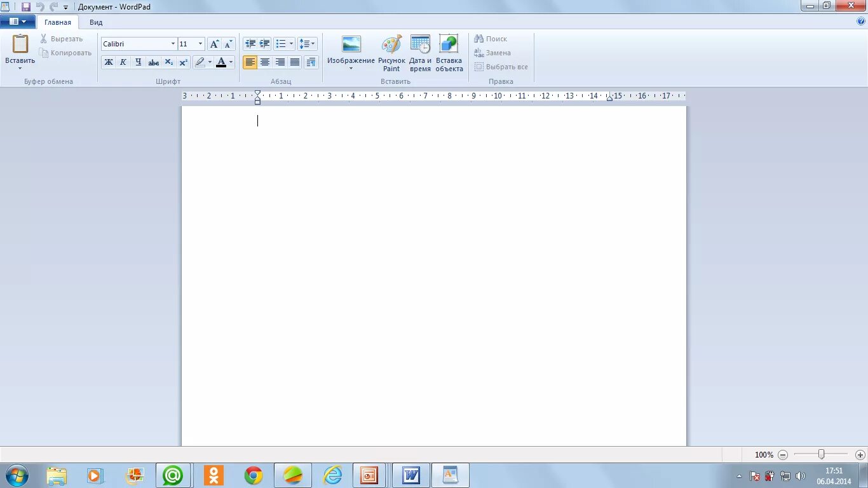
Task: Toggle bold (Ж) formatting
Action: (x=109, y=62)
